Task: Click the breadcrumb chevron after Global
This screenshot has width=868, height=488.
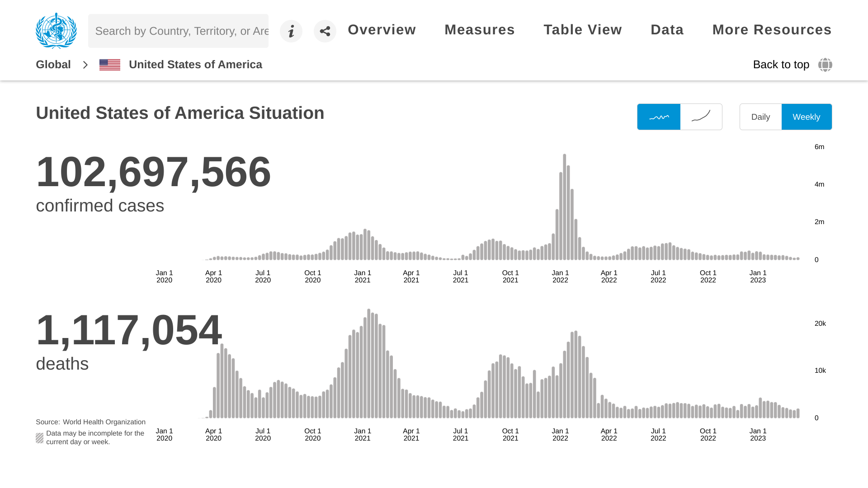Action: [85, 65]
